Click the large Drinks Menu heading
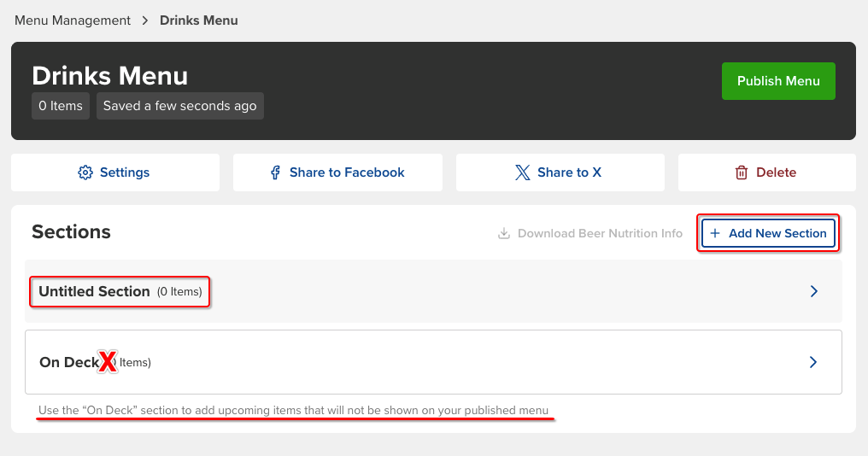Viewport: 868px width, 456px height. pyautogui.click(x=109, y=75)
